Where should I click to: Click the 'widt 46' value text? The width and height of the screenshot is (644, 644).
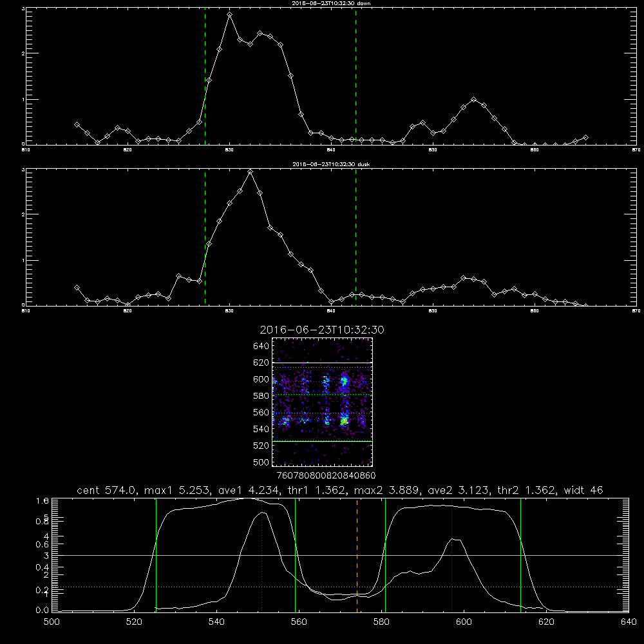point(583,490)
